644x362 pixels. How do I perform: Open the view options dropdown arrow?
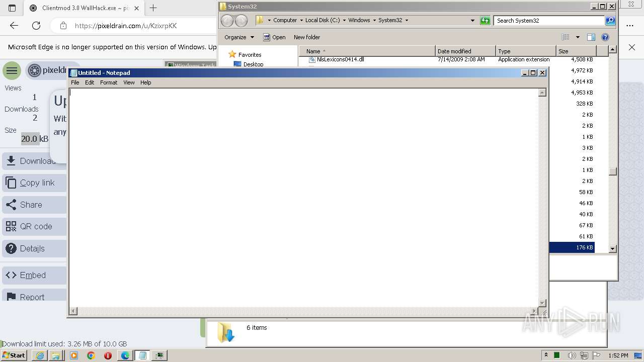(x=578, y=37)
